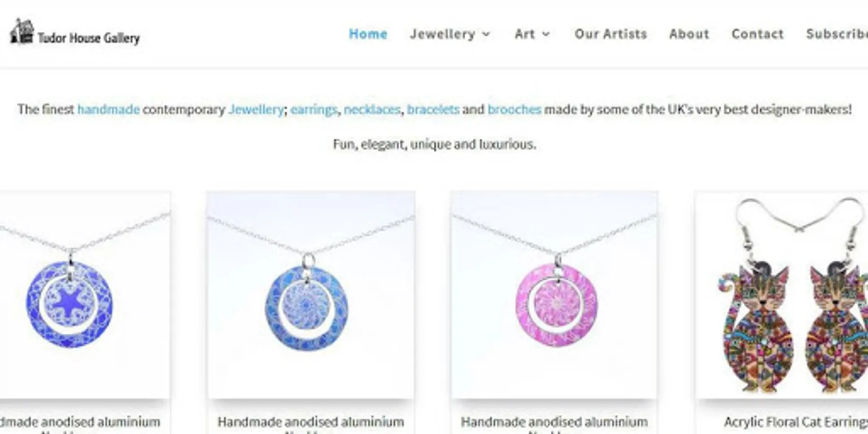The height and width of the screenshot is (434, 868).
Task: Go to Our Artists page
Action: coord(610,34)
